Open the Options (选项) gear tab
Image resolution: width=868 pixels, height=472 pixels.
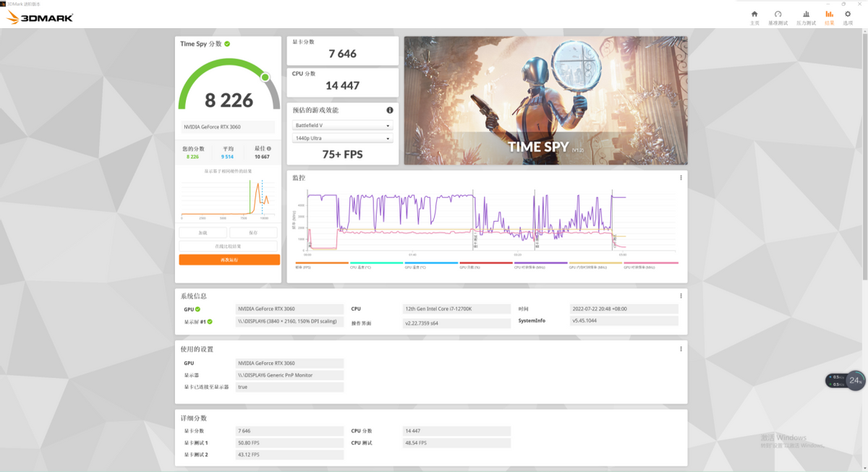(x=848, y=17)
